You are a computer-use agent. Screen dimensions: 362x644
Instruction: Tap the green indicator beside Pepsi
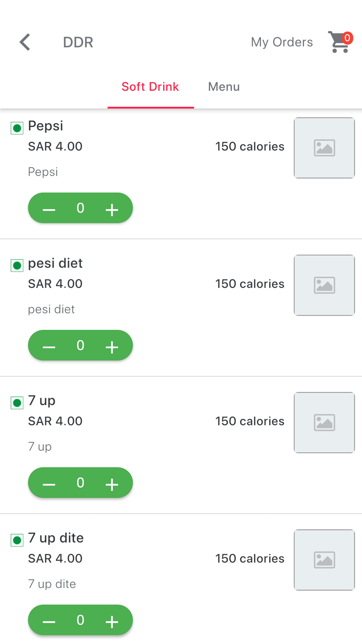(x=17, y=128)
